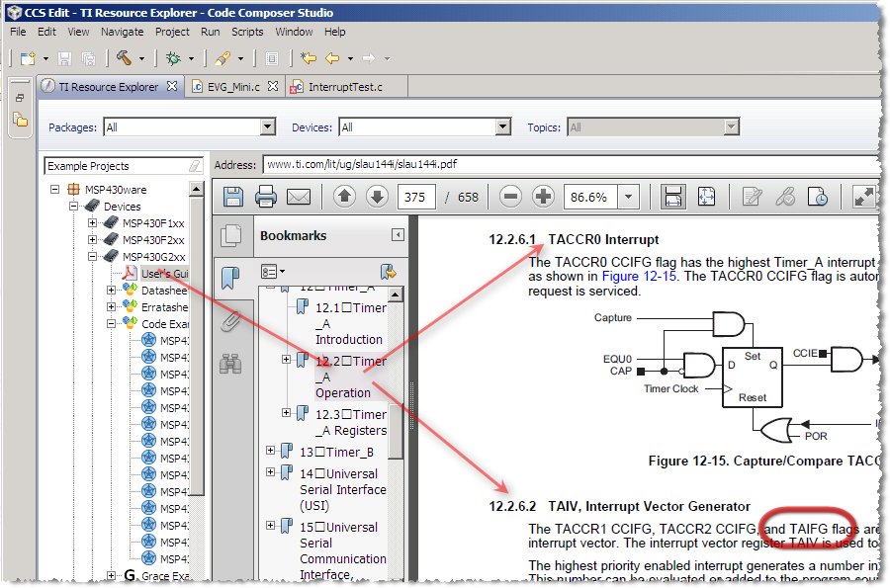Save the PDF with the floppy icon
The height and width of the screenshot is (588, 890).
tap(233, 197)
